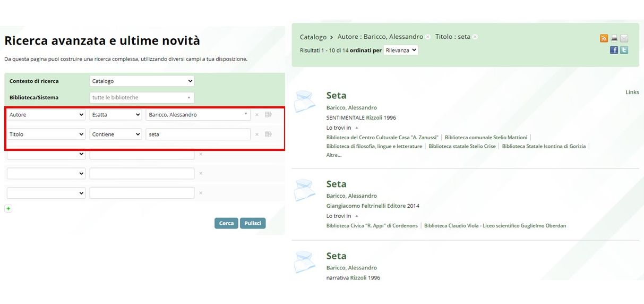This screenshot has height=304, width=644.
Task: Open the Contesto di ricerca Catalogo dropdown
Action: pos(142,81)
